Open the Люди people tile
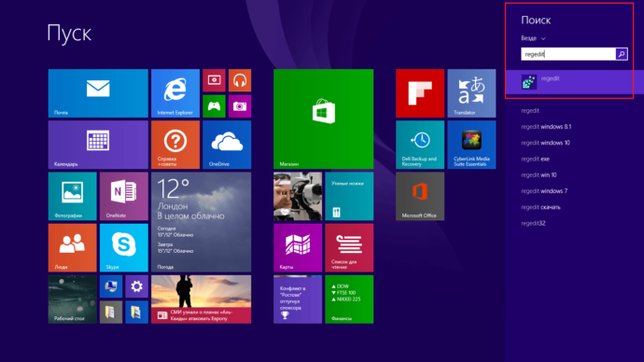Screen dimensions: 644x362 click(72, 248)
